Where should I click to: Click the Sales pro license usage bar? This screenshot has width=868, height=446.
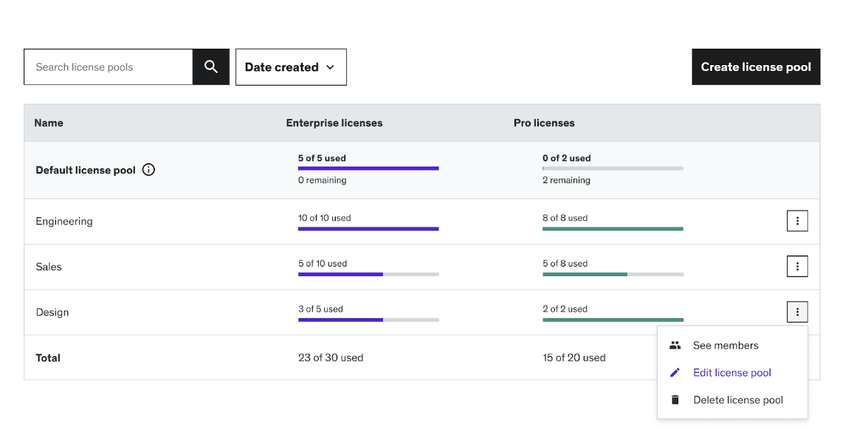(613, 275)
